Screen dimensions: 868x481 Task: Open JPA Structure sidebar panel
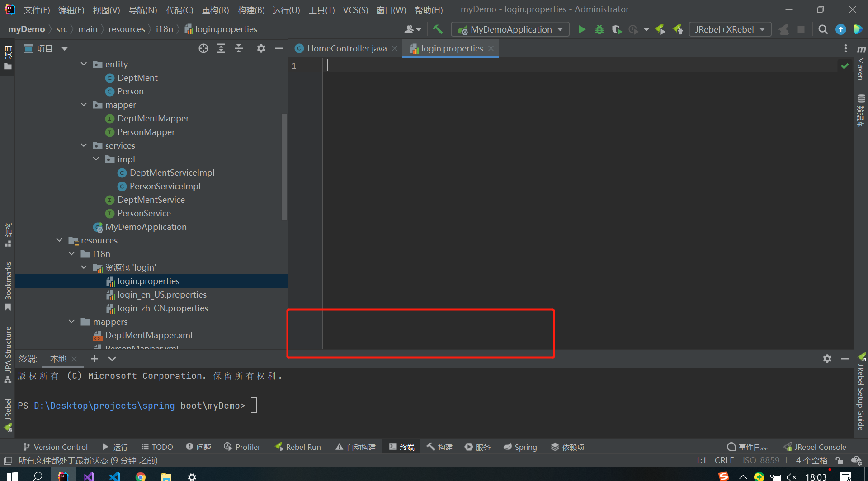pyautogui.click(x=8, y=355)
